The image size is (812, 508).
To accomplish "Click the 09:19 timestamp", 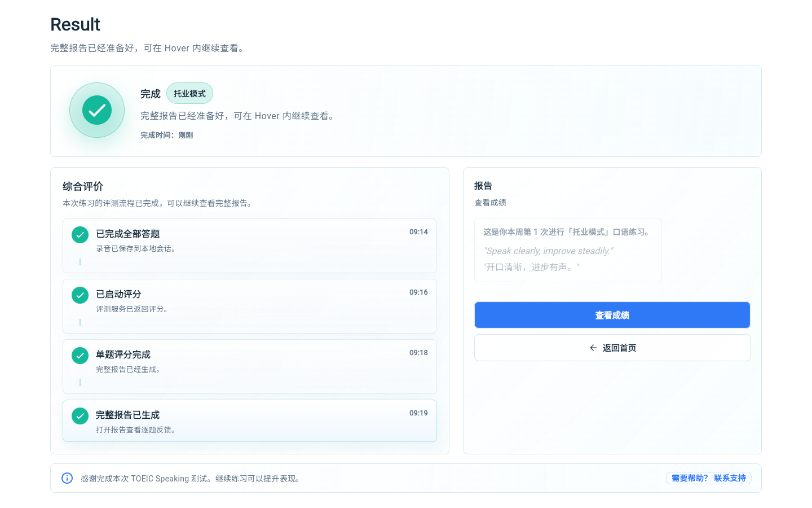I will (x=418, y=413).
